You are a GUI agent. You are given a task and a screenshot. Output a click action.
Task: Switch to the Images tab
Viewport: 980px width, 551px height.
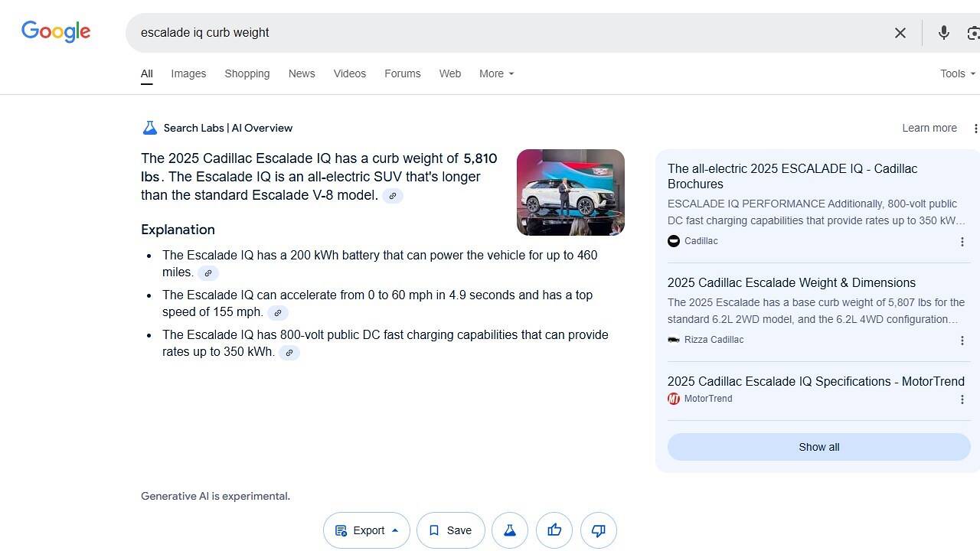[x=188, y=73]
